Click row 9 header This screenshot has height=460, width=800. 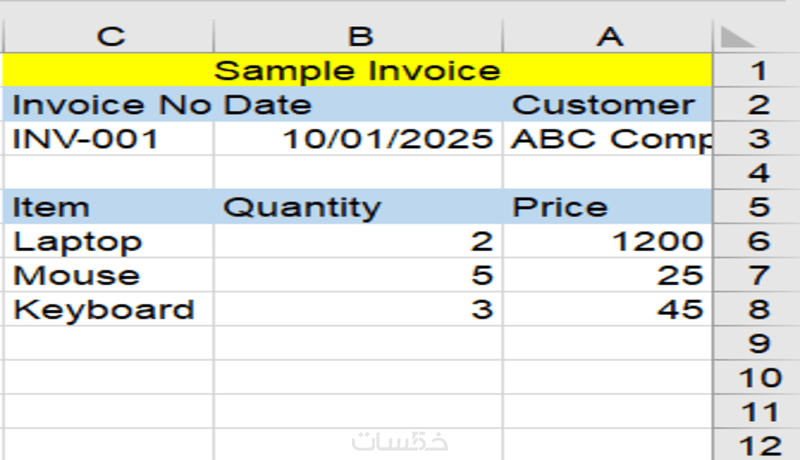758,344
